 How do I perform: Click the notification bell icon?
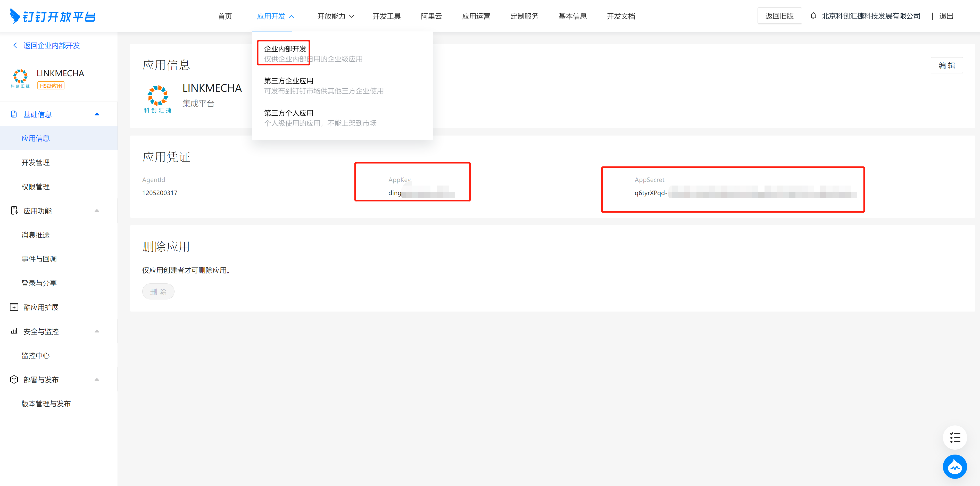click(813, 16)
